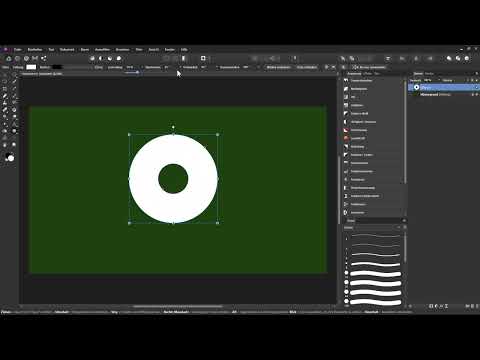Click the black Kontur colour swatch
The height and width of the screenshot is (360, 480).
[57, 67]
